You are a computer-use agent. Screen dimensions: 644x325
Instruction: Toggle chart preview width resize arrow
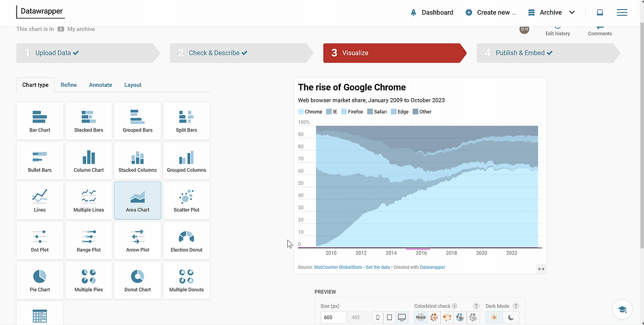(x=541, y=269)
